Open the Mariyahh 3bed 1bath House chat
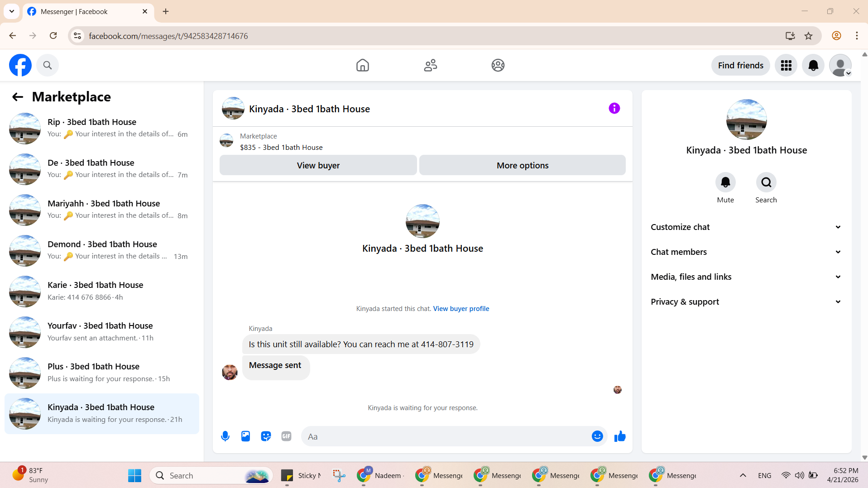The height and width of the screenshot is (488, 868). 102,210
